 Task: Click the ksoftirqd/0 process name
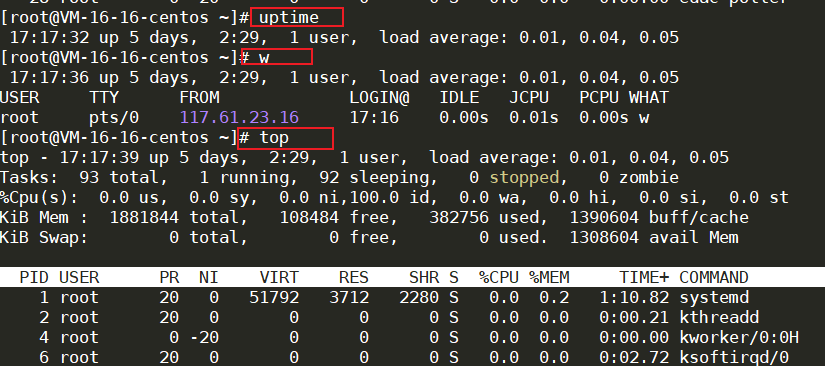click(733, 358)
